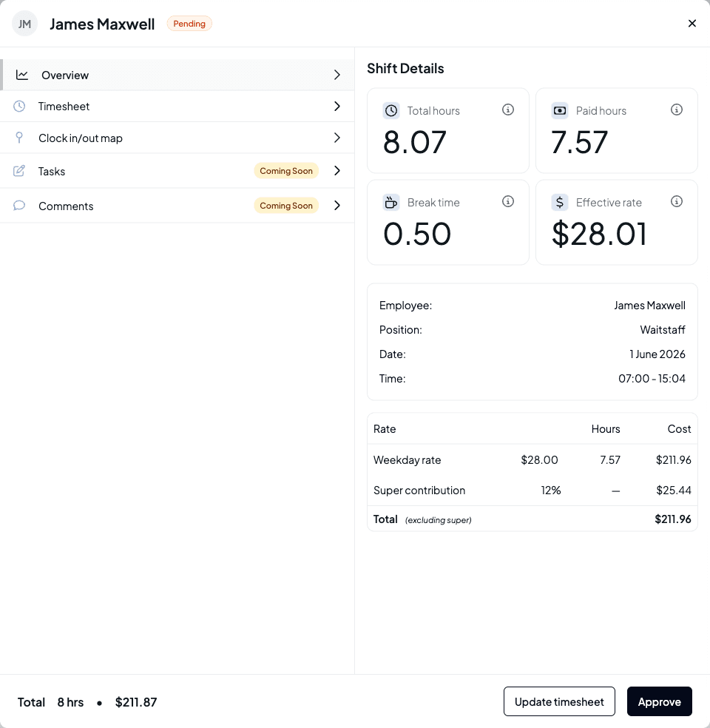Click the Employee value James Maxwell
Image resolution: width=710 pixels, height=728 pixels.
[x=649, y=306]
